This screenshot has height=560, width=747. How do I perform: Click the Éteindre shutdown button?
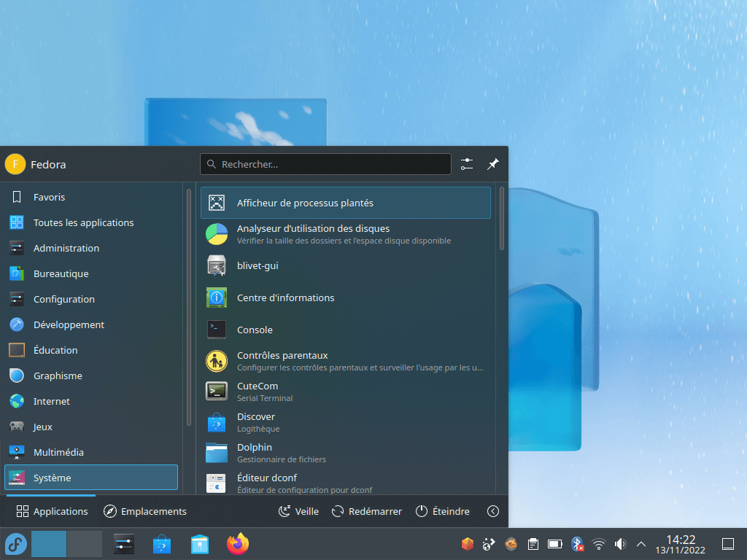click(x=443, y=511)
